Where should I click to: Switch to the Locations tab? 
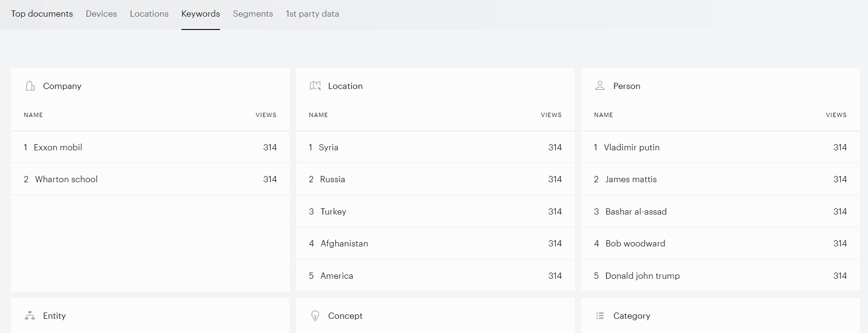click(x=149, y=14)
